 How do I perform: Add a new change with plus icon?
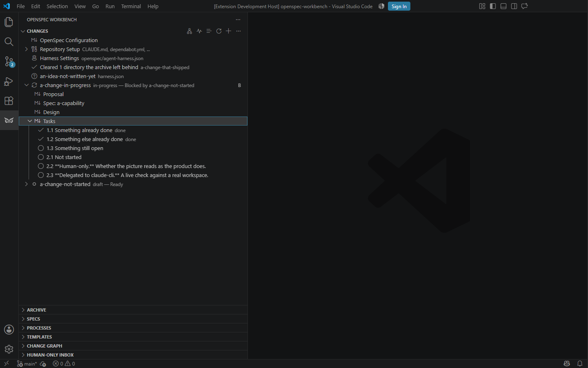click(229, 31)
